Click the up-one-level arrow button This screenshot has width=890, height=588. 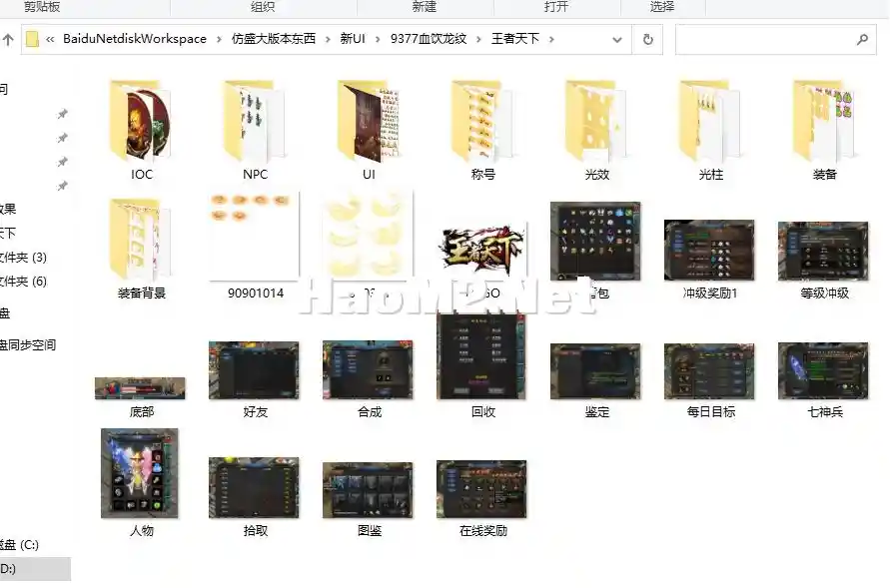[x=8, y=40]
